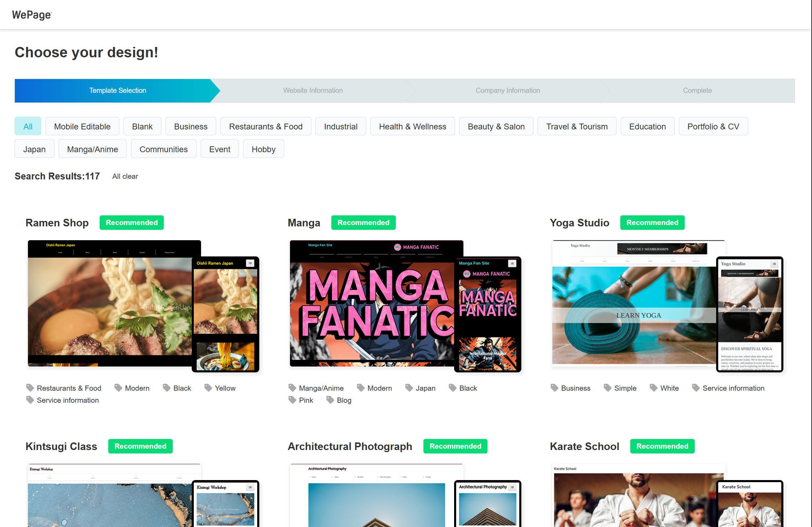Click the Yellow tag under Ramen Shop
This screenshot has height=527, width=812.
pyautogui.click(x=225, y=388)
